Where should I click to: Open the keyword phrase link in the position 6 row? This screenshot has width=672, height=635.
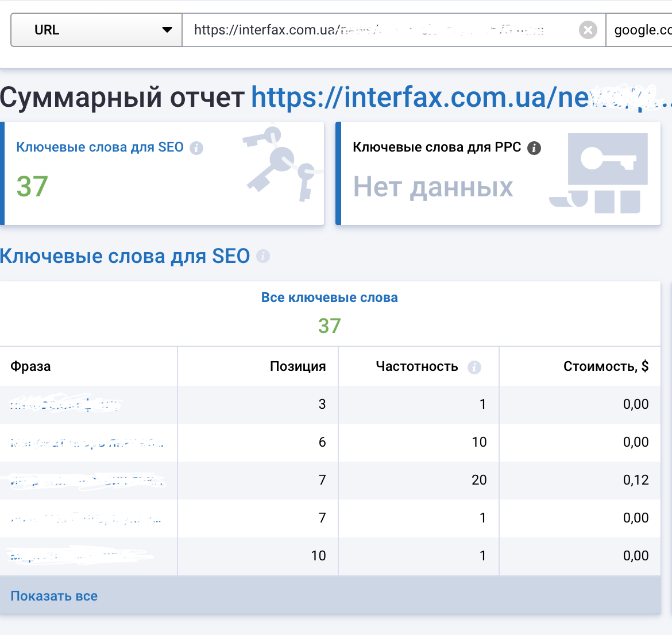[x=87, y=443]
